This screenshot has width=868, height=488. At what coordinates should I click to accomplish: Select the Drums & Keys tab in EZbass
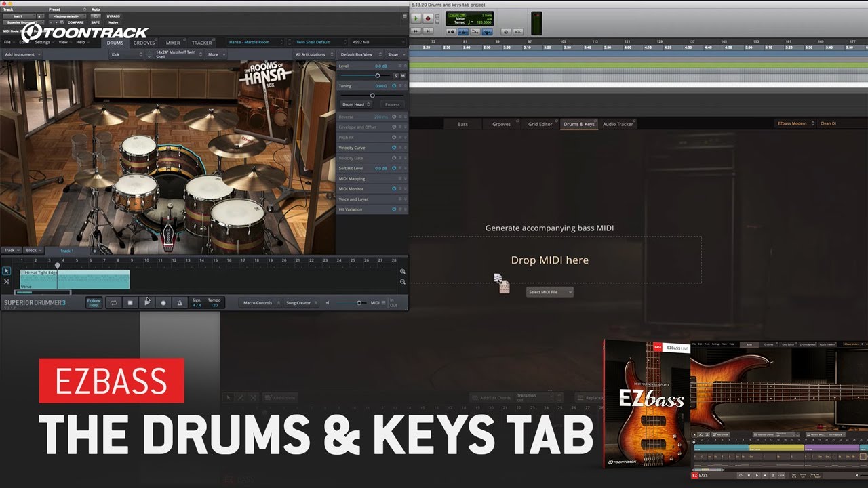click(579, 124)
